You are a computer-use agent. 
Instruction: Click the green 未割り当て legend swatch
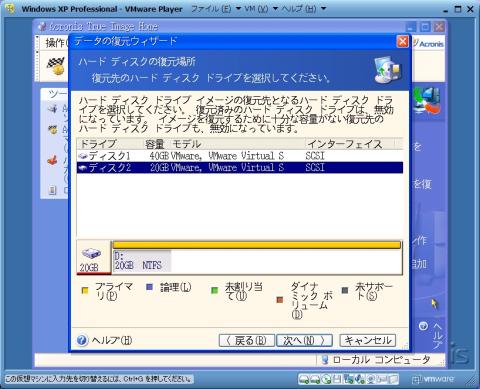coord(215,291)
